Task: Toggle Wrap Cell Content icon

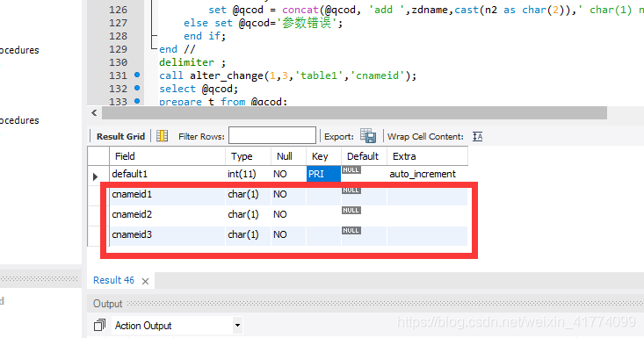Action: 477,137
